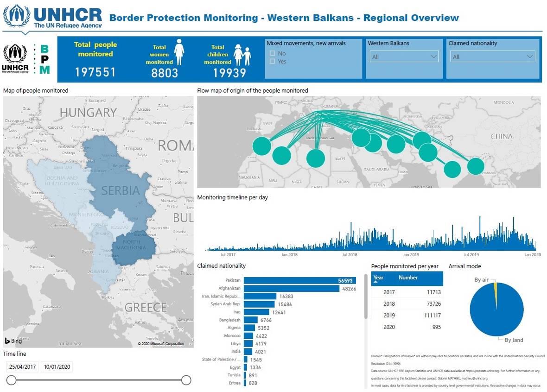Click the children silhouette icon

[242, 55]
